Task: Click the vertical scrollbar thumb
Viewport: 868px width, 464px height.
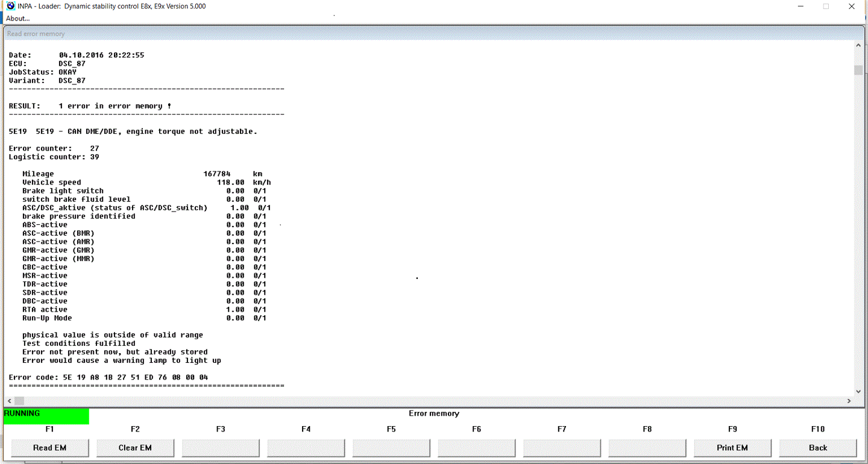Action: 858,70
